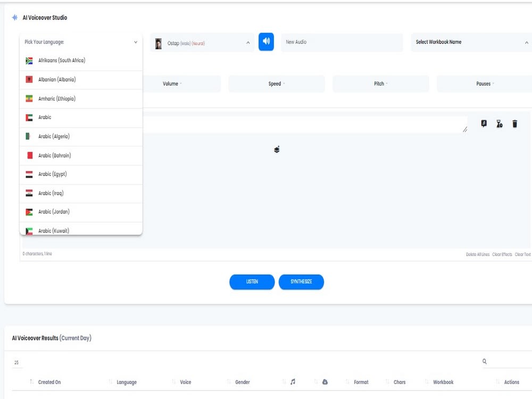Click the Iraq flag icon
This screenshot has height=399, width=532.
29,193
